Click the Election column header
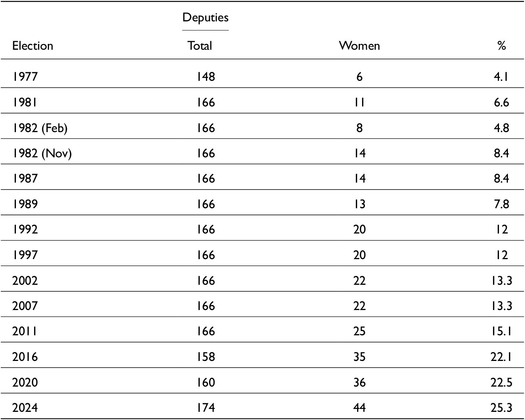The image size is (525, 420). pos(33,46)
